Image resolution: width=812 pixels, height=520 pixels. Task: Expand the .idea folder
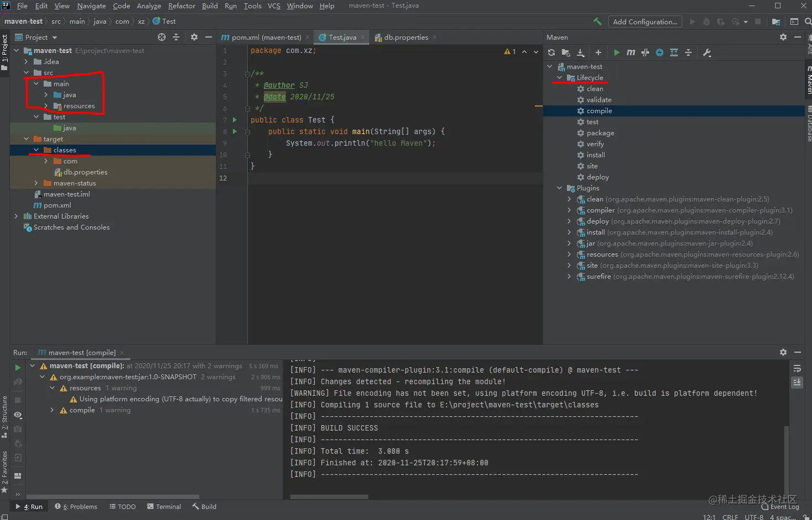point(26,61)
